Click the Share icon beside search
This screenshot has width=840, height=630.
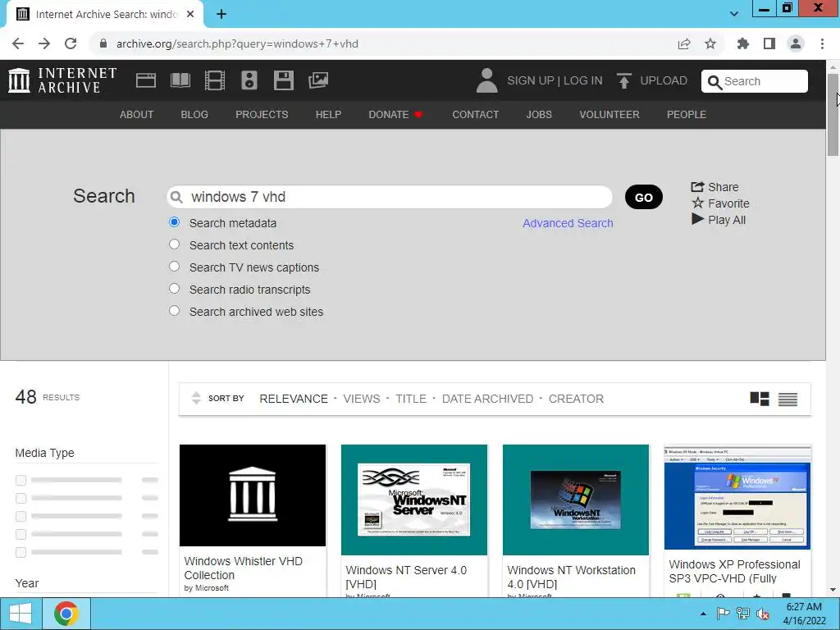(x=697, y=186)
